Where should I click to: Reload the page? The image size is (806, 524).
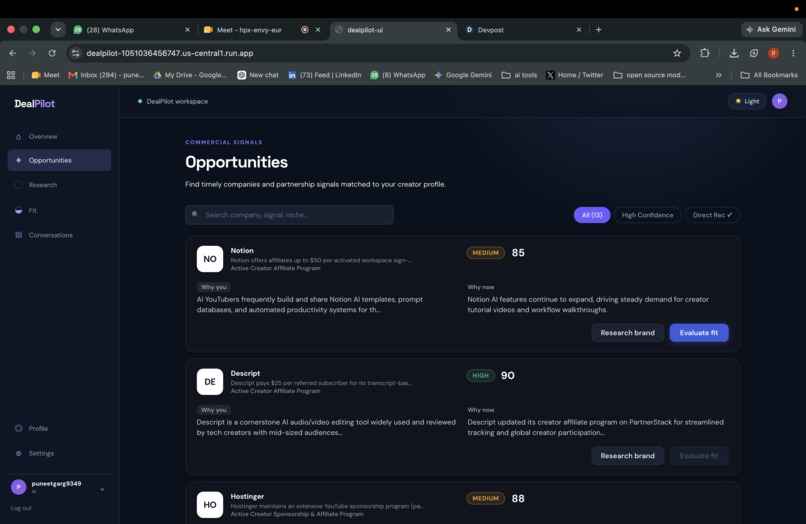(x=52, y=53)
